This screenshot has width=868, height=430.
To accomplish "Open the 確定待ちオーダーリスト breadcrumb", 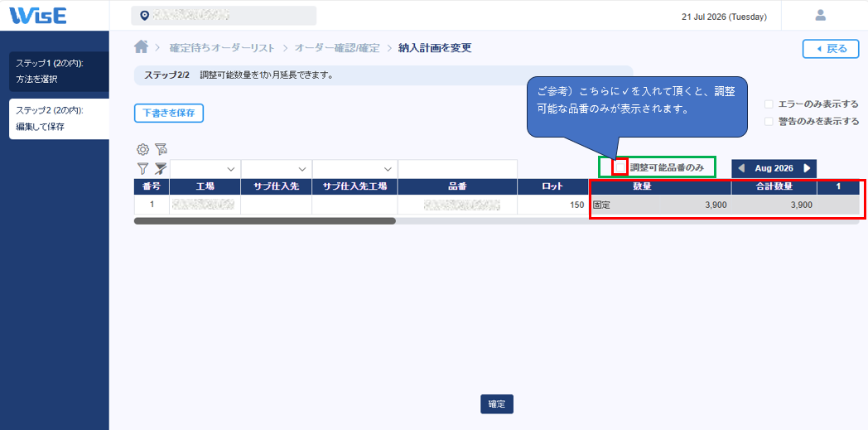I will 221,47.
